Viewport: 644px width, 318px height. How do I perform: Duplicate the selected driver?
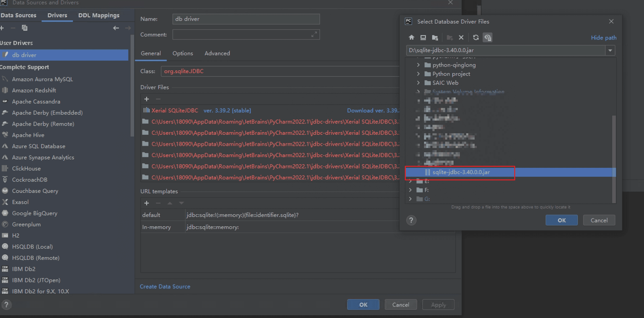25,28
